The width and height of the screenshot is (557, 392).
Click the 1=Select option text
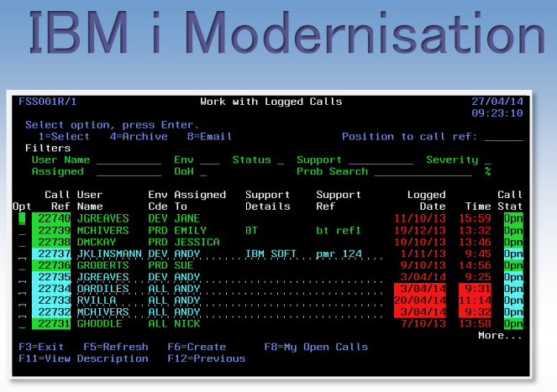click(64, 137)
